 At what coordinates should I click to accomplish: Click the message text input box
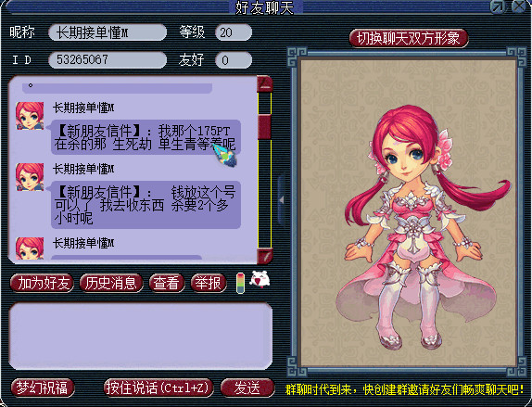tap(141, 336)
